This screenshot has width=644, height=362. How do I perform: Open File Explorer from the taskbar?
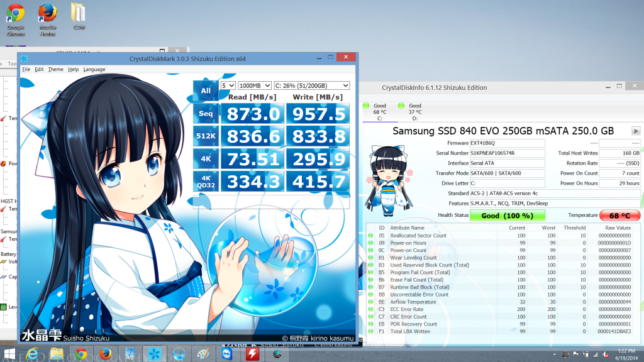[57, 354]
